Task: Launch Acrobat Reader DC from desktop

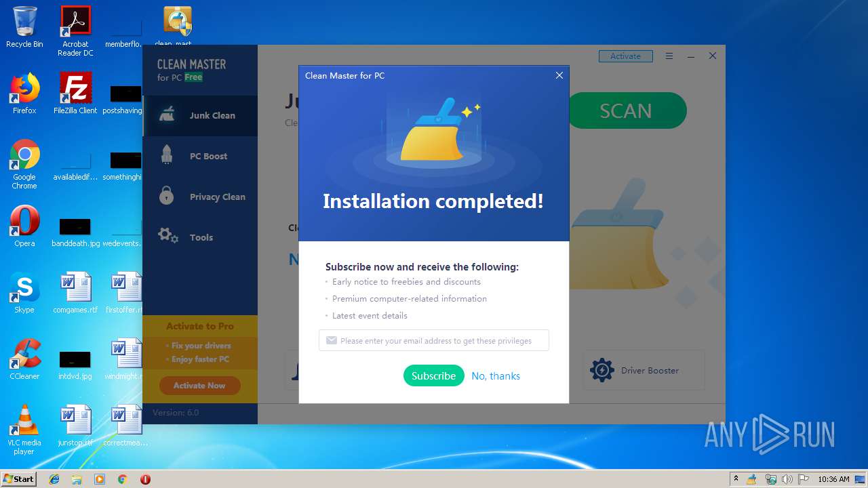Action: click(75, 31)
